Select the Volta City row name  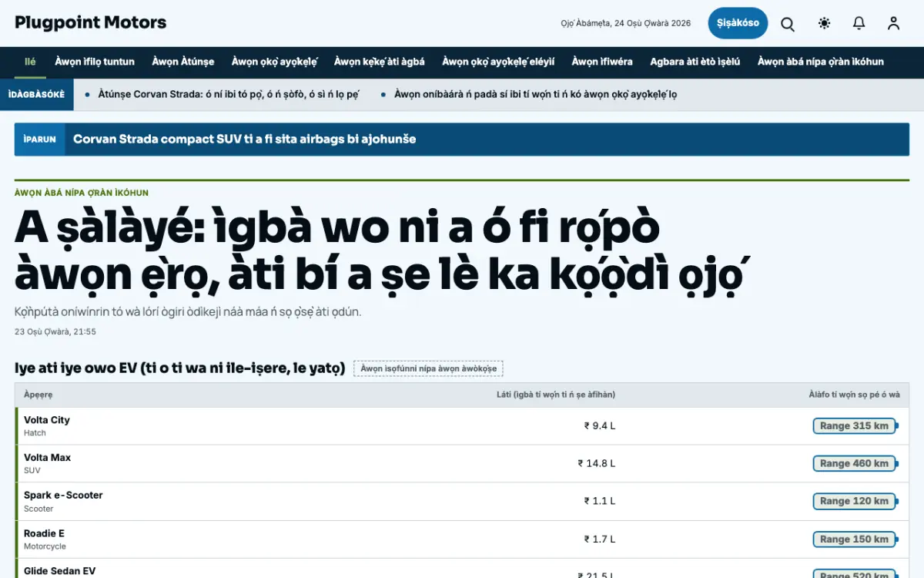47,420
